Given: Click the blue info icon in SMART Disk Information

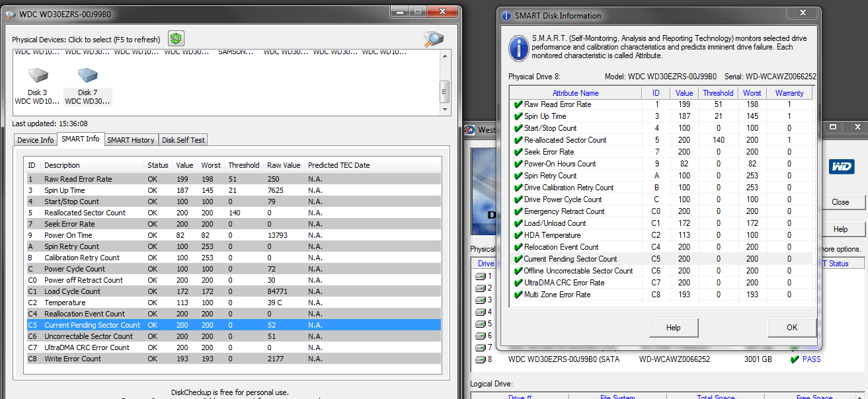Looking at the screenshot, I should click(x=518, y=48).
